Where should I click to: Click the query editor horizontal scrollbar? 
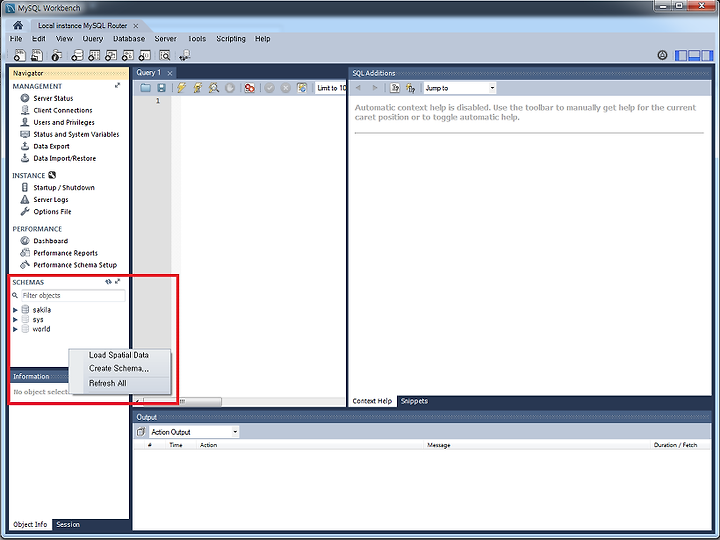coord(183,402)
